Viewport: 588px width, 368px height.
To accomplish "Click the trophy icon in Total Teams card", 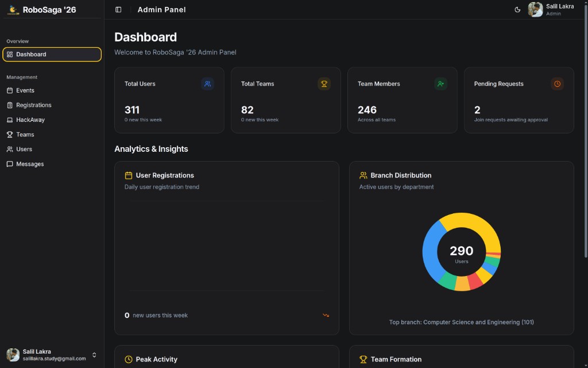I will tap(324, 84).
